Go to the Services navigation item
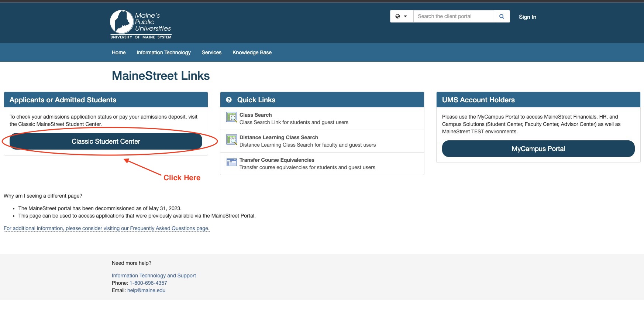644x318 pixels. (x=211, y=52)
